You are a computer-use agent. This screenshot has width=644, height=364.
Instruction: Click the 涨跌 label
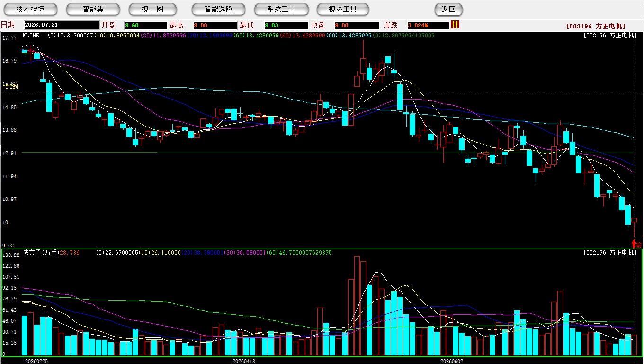pyautogui.click(x=391, y=25)
